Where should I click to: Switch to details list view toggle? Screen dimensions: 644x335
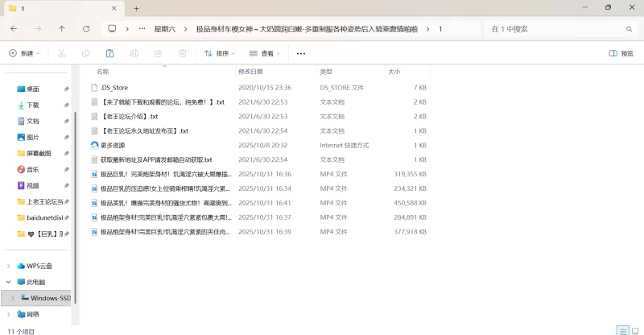(x=622, y=330)
